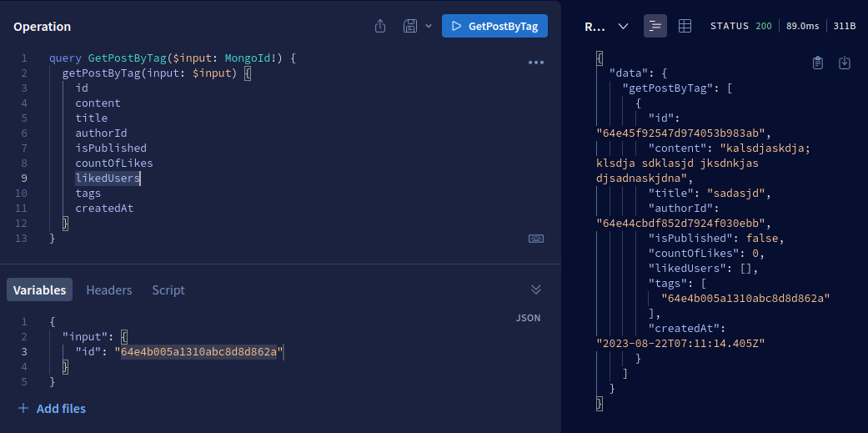The width and height of the screenshot is (868, 433).
Task: Click the id value in variables editor
Action: pos(198,351)
